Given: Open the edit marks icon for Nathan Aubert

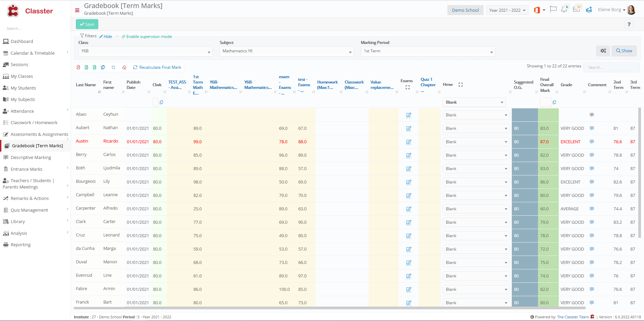Looking at the screenshot, I should click(x=409, y=128).
